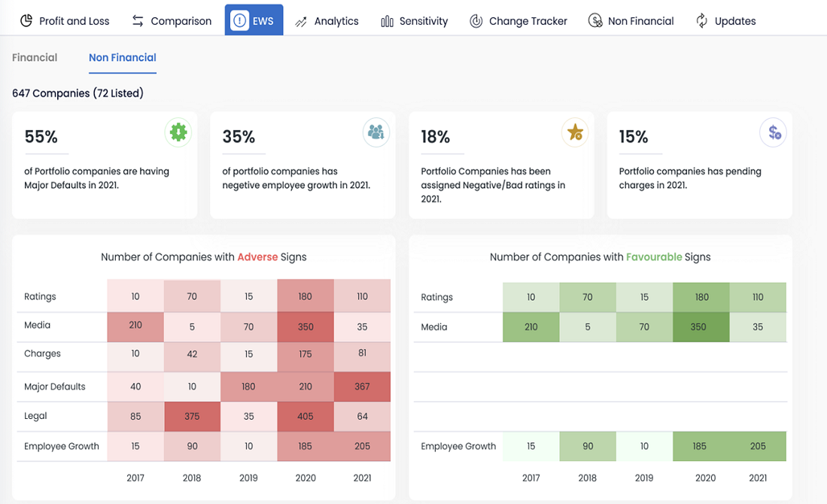The width and height of the screenshot is (827, 504).
Task: Switch to the Change Tracker tab
Action: [x=518, y=21]
